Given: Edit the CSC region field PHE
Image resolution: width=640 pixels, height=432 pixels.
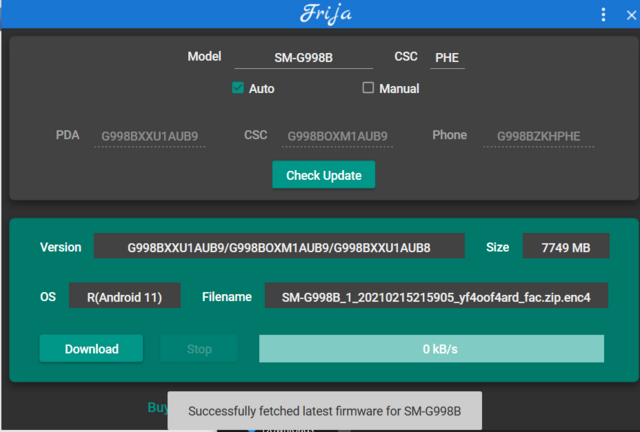Looking at the screenshot, I should [447, 58].
